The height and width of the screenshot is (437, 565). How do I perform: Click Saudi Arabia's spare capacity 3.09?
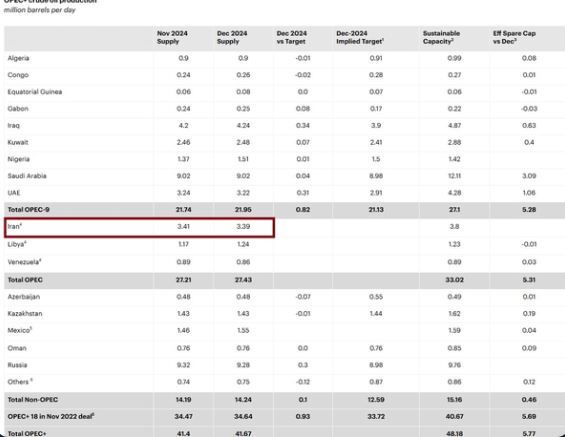(529, 176)
